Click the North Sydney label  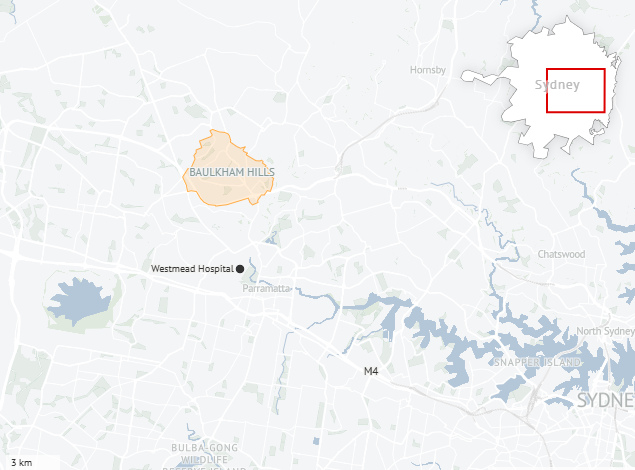click(605, 331)
